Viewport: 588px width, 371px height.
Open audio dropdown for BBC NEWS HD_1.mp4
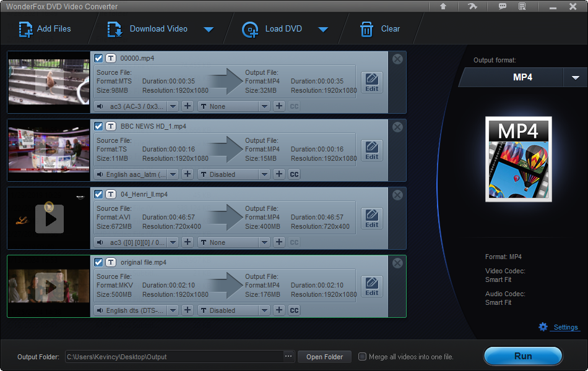(173, 174)
